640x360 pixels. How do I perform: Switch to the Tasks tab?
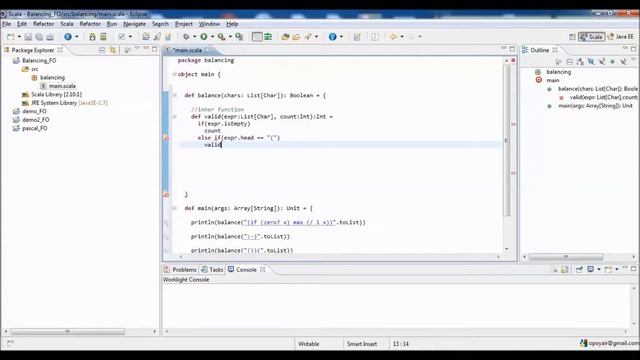point(212,269)
